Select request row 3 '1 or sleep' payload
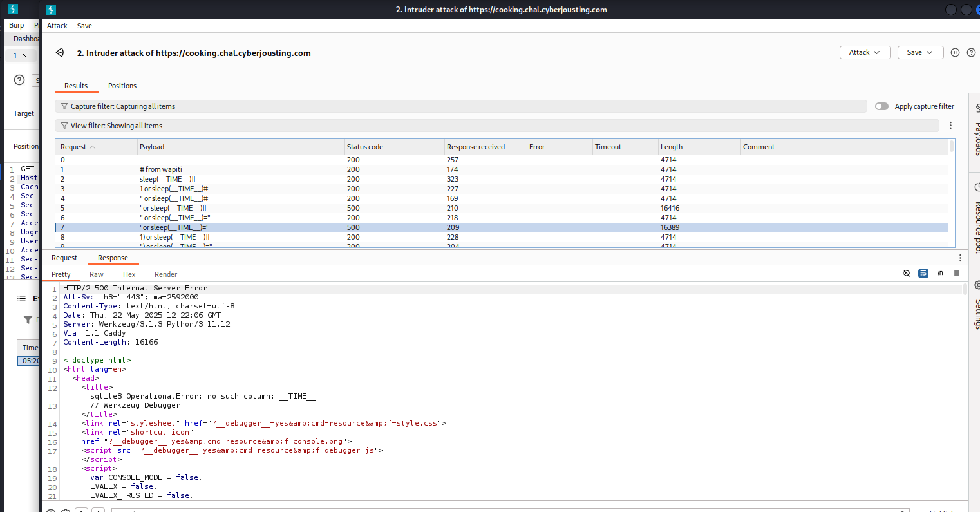Image resolution: width=980 pixels, height=512 pixels. (x=502, y=189)
